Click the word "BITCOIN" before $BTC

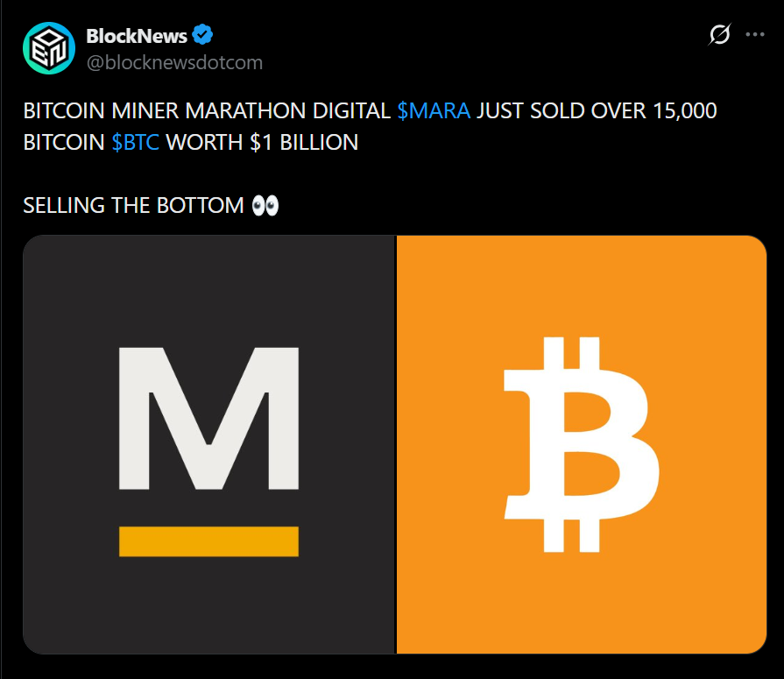click(x=64, y=143)
